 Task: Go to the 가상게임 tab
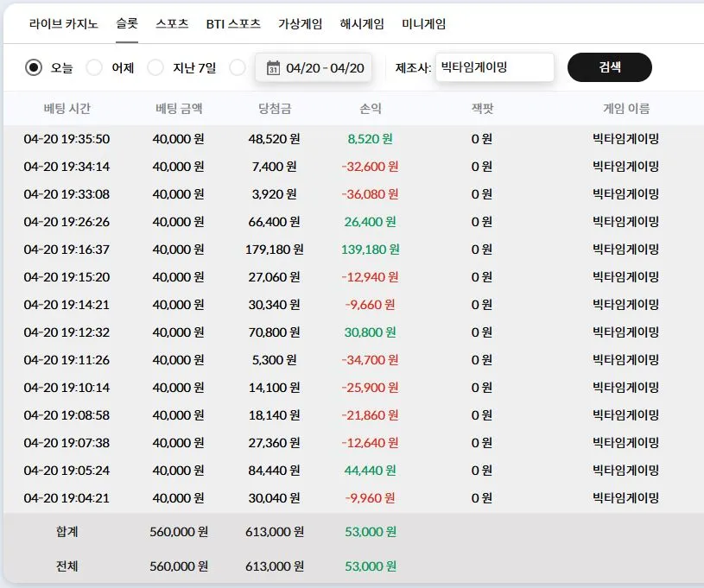click(x=301, y=24)
